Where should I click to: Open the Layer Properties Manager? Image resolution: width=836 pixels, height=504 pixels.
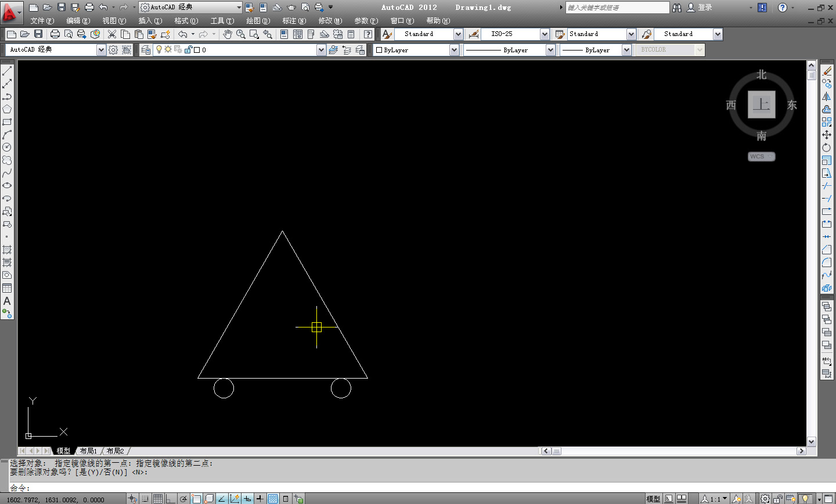click(x=145, y=50)
